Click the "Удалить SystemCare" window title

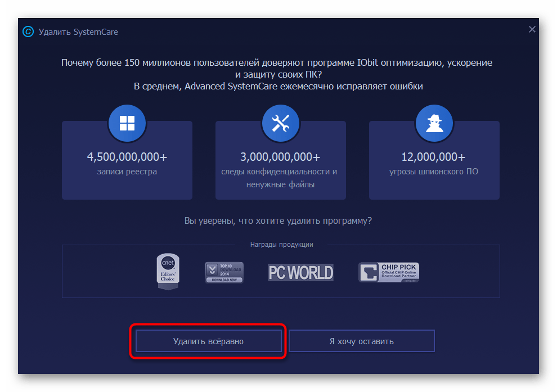click(x=78, y=32)
